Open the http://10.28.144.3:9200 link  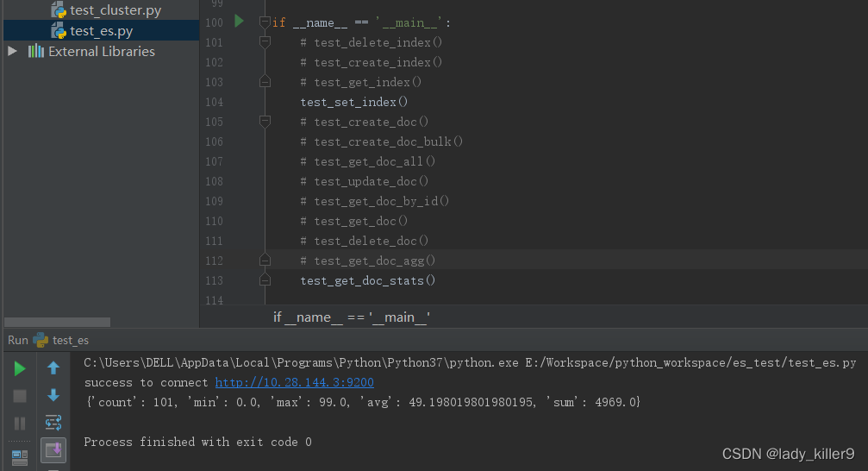(x=294, y=382)
